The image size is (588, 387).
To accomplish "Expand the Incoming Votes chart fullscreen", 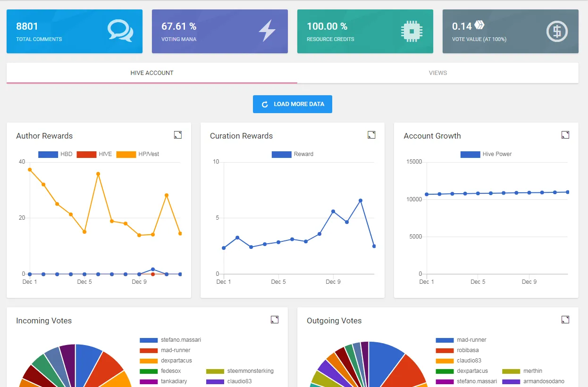I will point(274,320).
